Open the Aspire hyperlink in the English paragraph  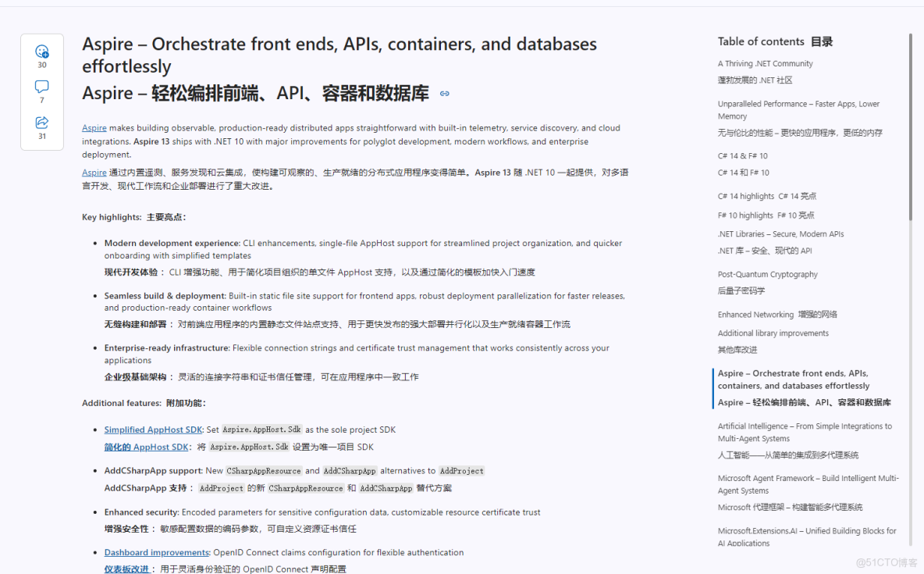pos(94,127)
